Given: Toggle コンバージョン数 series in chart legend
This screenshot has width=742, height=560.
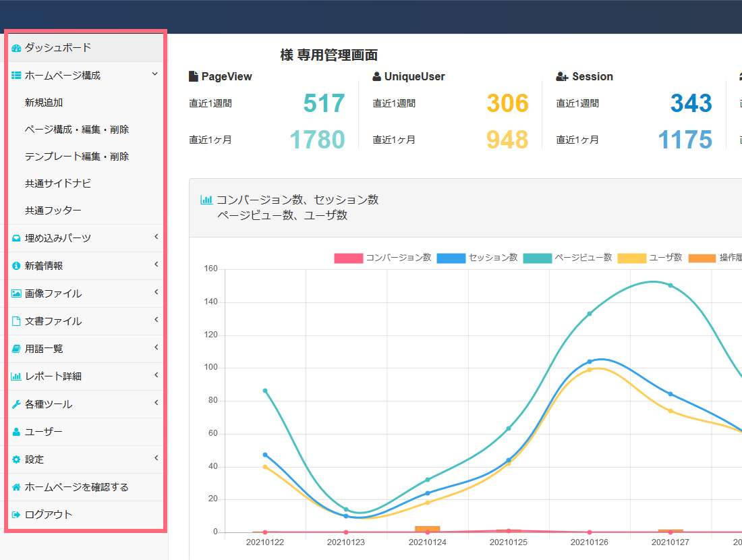Looking at the screenshot, I should pos(383,258).
